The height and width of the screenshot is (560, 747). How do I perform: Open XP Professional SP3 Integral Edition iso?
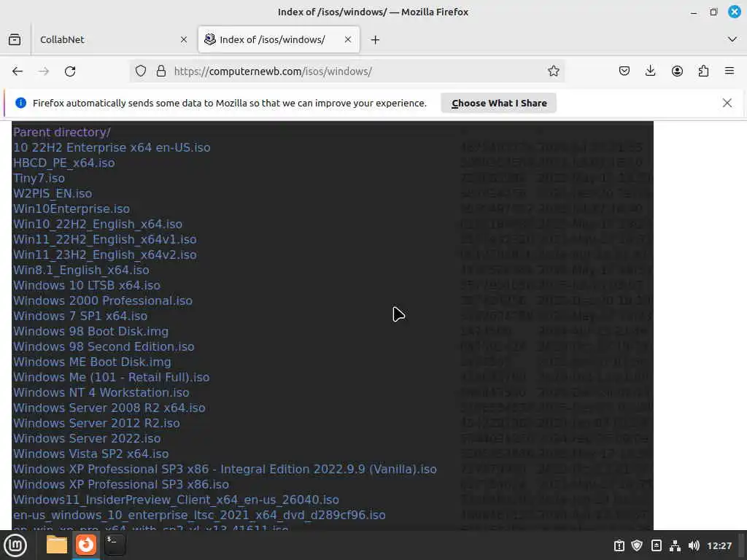coord(225,469)
